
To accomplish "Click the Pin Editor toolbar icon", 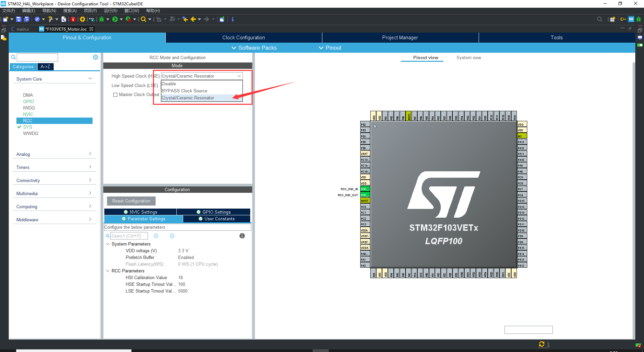I will pyautogui.click(x=222, y=19).
